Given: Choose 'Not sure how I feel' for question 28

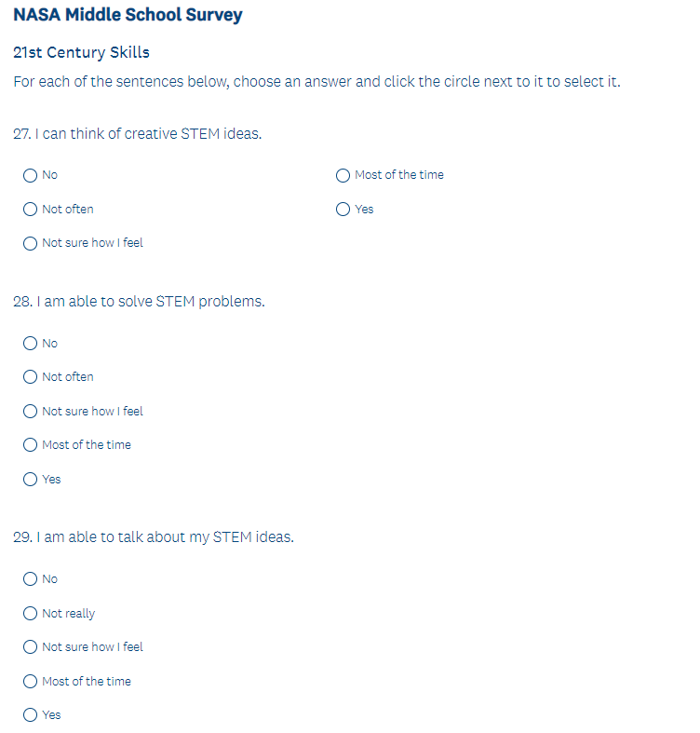Looking at the screenshot, I should click(x=31, y=412).
